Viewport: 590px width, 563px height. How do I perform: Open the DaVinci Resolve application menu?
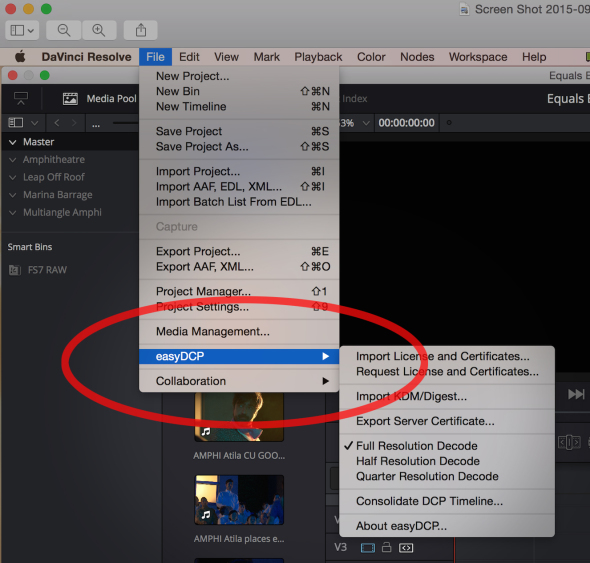point(87,57)
